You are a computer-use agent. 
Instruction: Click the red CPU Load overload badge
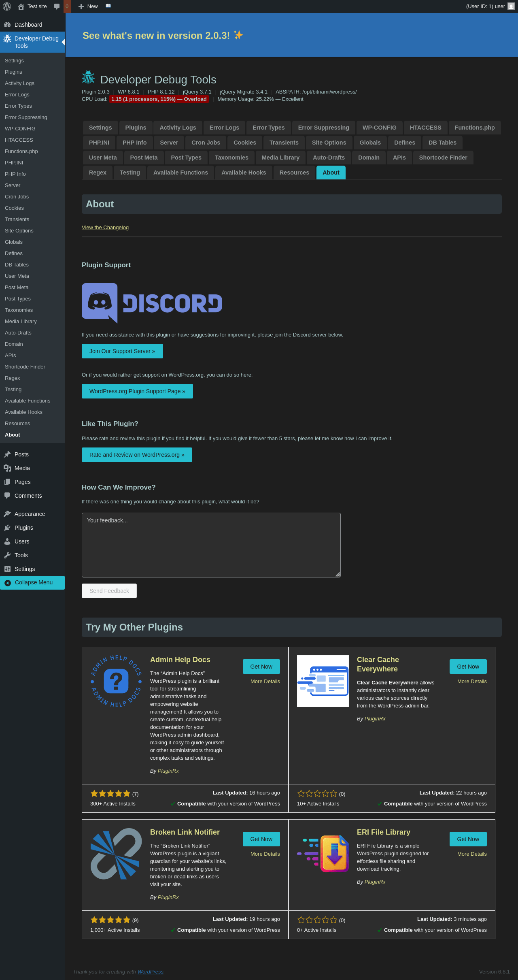[x=159, y=99]
